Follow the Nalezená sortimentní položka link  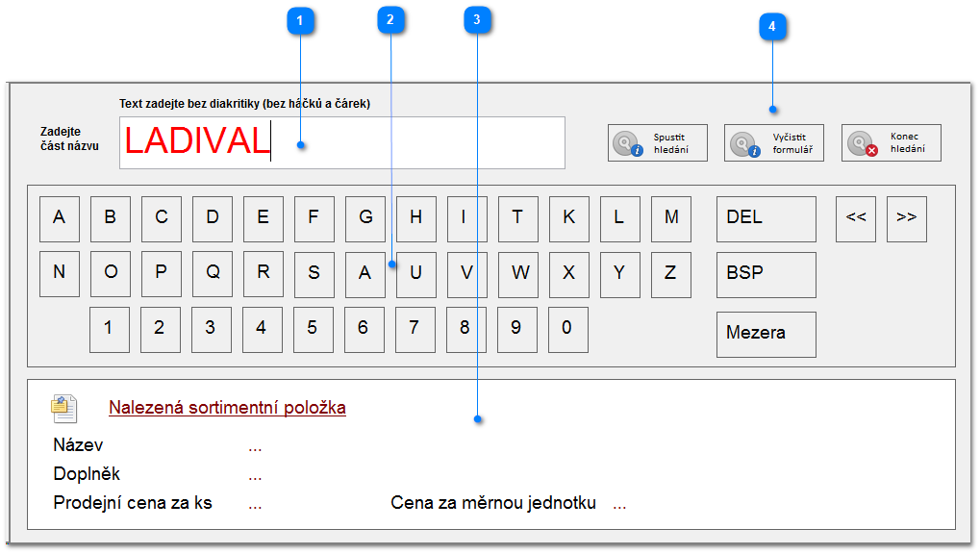click(x=228, y=408)
